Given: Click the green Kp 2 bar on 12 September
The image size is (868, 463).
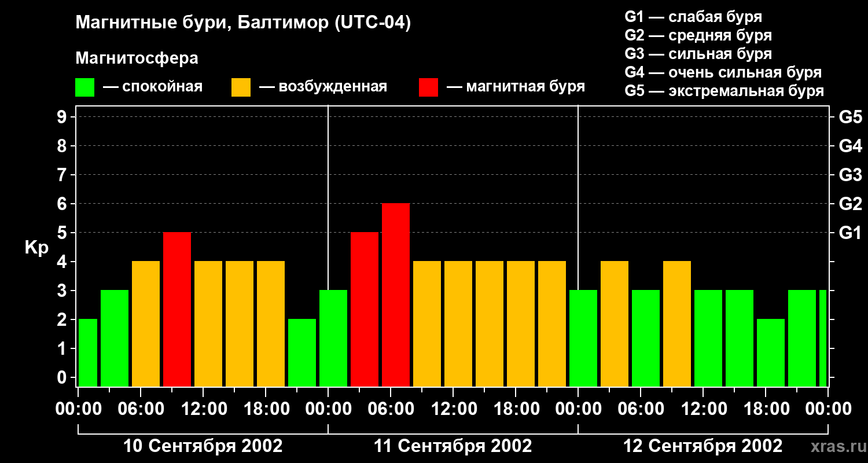Looking at the screenshot, I should [x=771, y=353].
